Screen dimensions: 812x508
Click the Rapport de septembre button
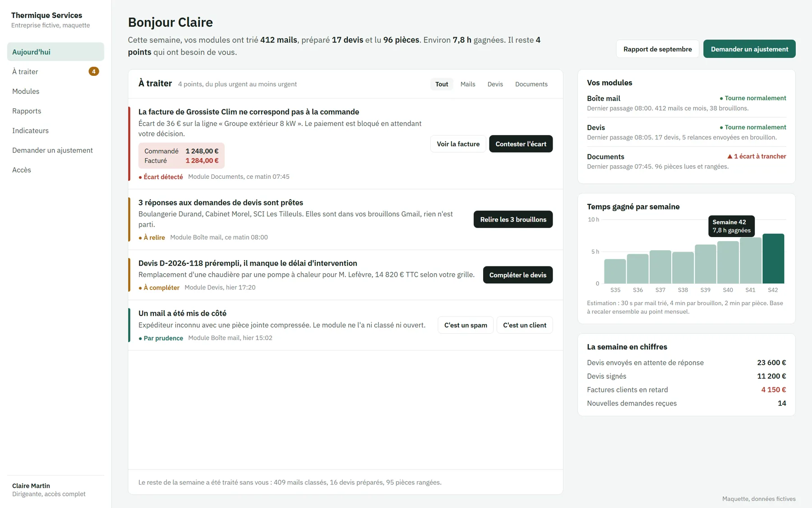(657, 49)
